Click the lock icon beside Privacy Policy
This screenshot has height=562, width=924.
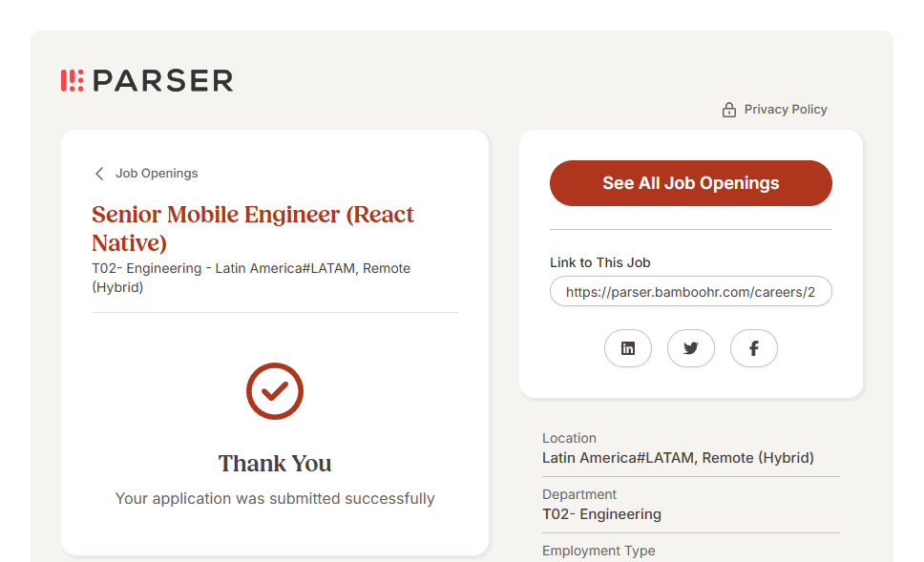729,110
